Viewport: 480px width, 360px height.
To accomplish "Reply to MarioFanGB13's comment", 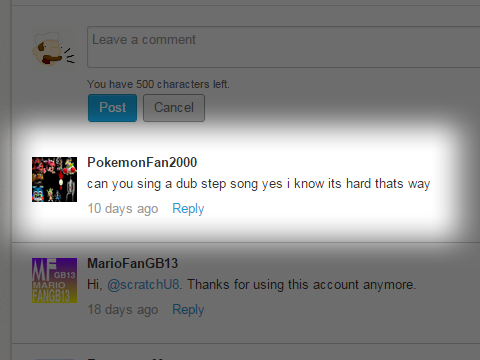I will [x=188, y=310].
